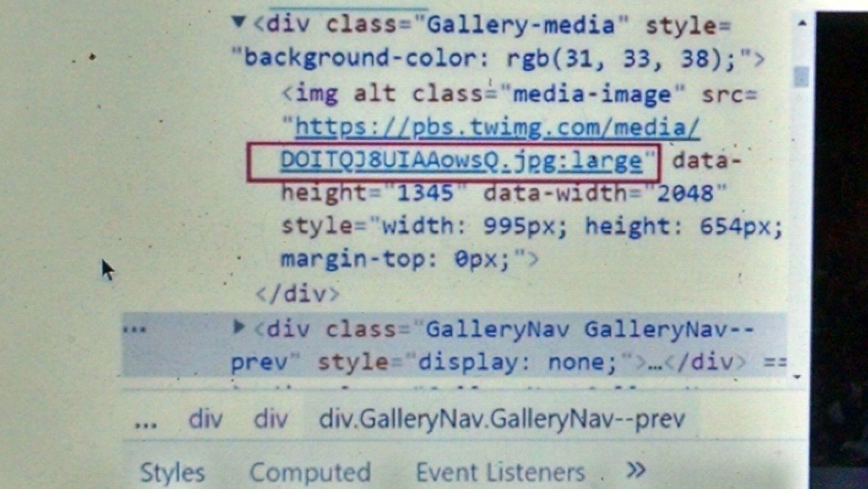Click the DOITQJ8UIAAowsQ.jpg:large link
Viewport: 868px width, 489px height.
(461, 160)
